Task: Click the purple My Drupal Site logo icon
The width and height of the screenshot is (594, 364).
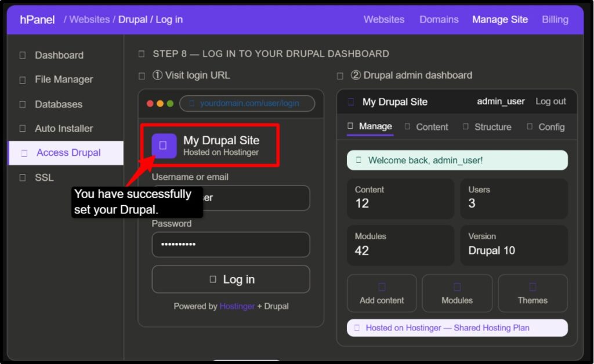Action: 164,145
